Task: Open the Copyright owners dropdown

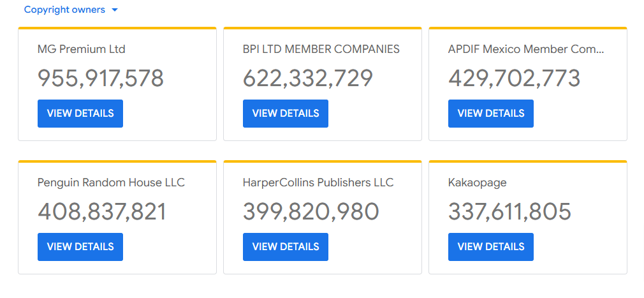Action: [x=71, y=10]
